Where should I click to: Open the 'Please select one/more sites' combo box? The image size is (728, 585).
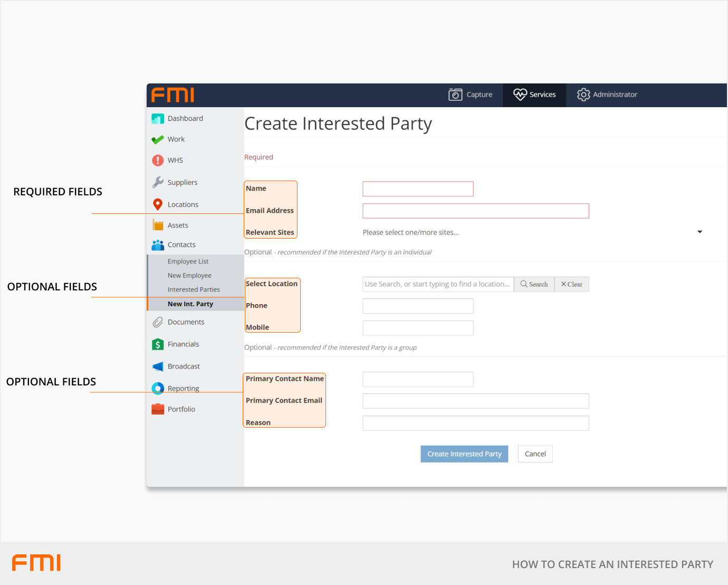coord(528,232)
